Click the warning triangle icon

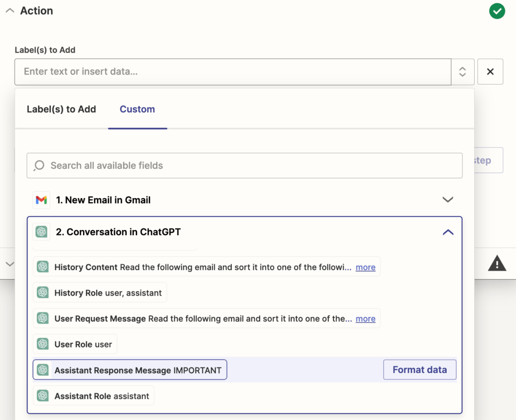coord(497,264)
